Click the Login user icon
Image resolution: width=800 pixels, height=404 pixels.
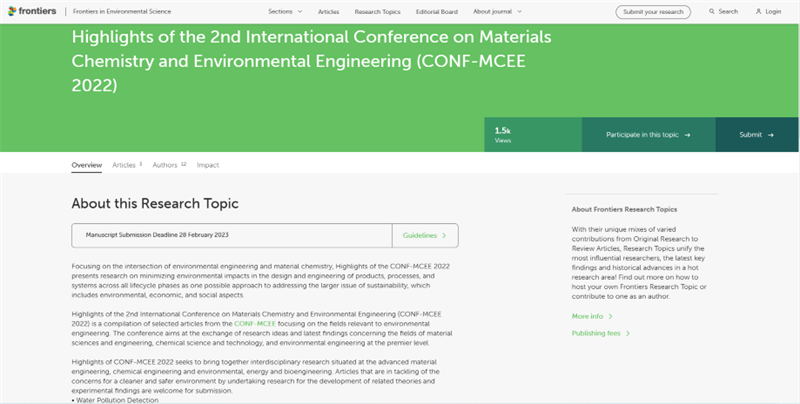click(x=759, y=11)
